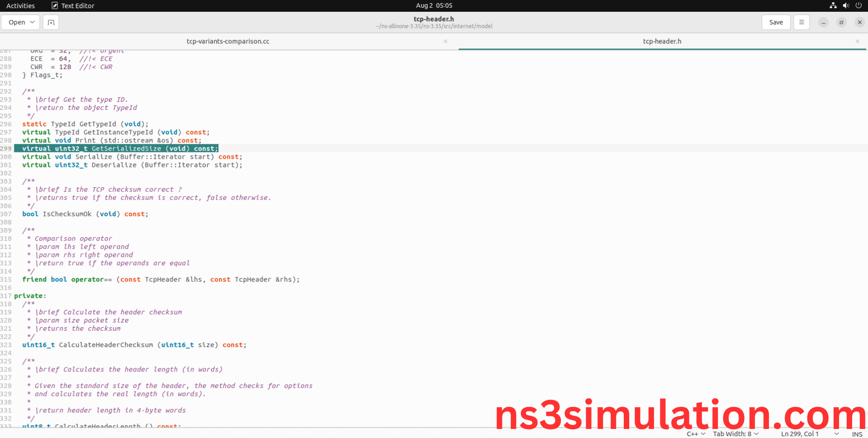The image size is (868, 438).
Task: Click the 'virtual uint32_t Deserialize' line
Action: [132, 165]
